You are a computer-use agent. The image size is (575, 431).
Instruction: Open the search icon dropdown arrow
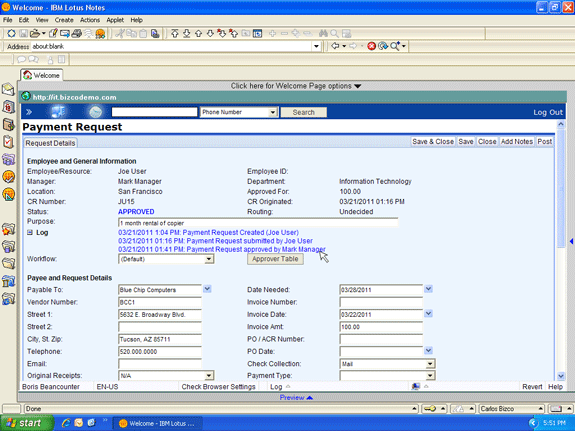tap(404, 46)
